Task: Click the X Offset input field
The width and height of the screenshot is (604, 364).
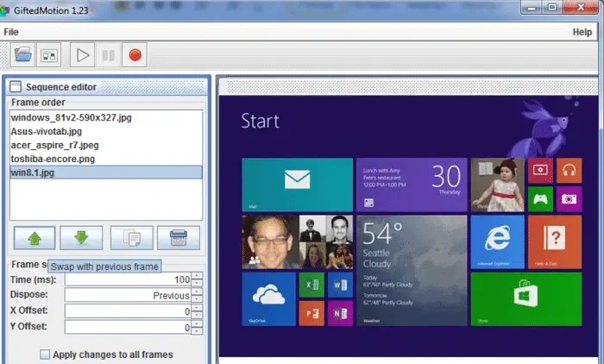Action: point(128,311)
